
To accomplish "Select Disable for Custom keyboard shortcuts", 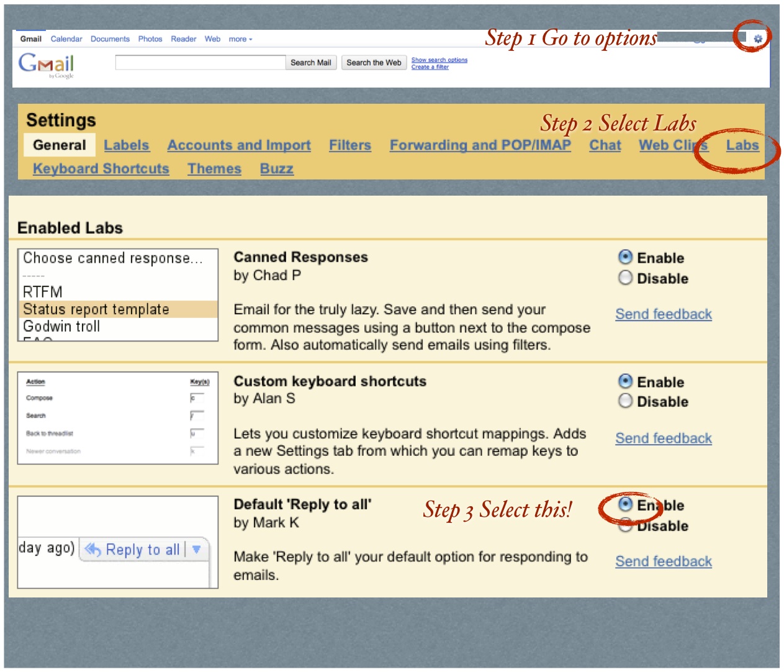I will [x=626, y=401].
